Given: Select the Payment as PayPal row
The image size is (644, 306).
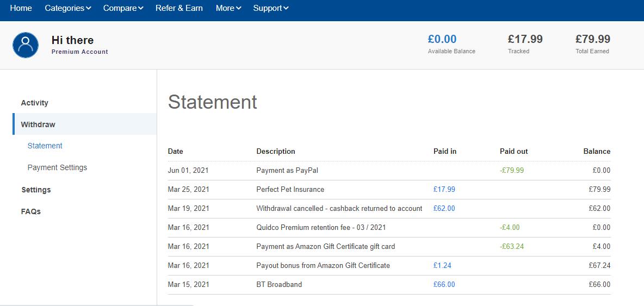Looking at the screenshot, I should (287, 171).
